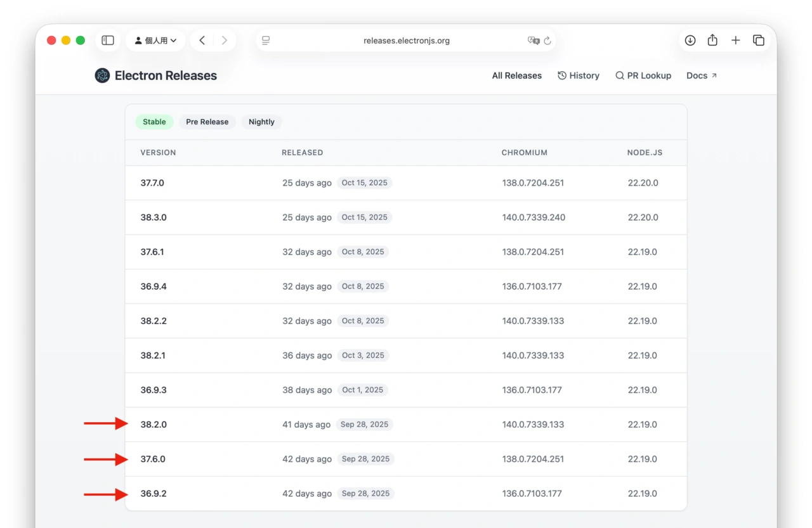Click the back navigation chevron

(x=202, y=40)
